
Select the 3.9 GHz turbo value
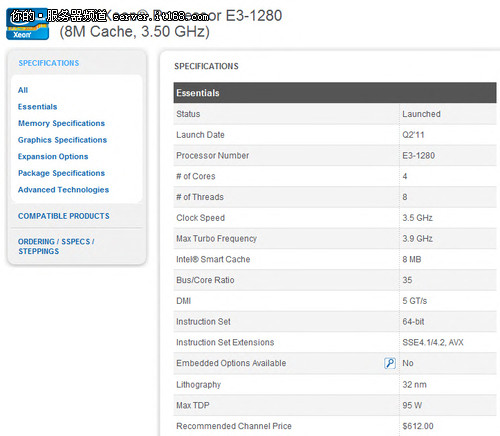[x=417, y=239]
